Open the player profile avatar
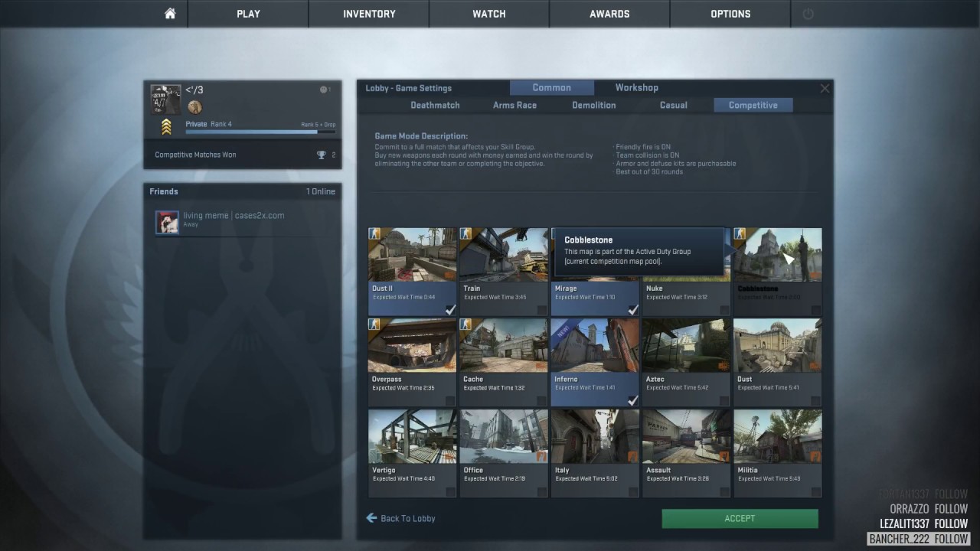The image size is (980, 551). click(165, 99)
